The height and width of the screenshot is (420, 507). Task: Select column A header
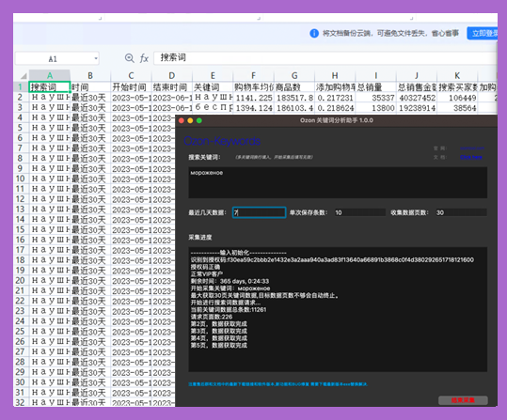click(50, 76)
